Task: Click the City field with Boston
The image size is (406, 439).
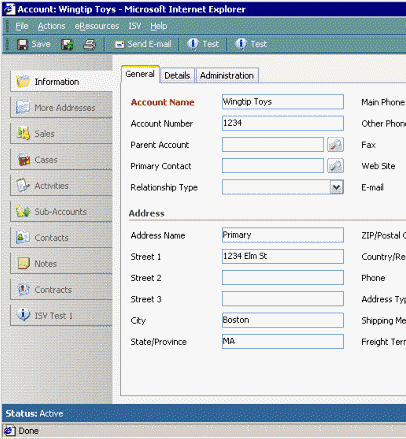Action: [x=283, y=320]
